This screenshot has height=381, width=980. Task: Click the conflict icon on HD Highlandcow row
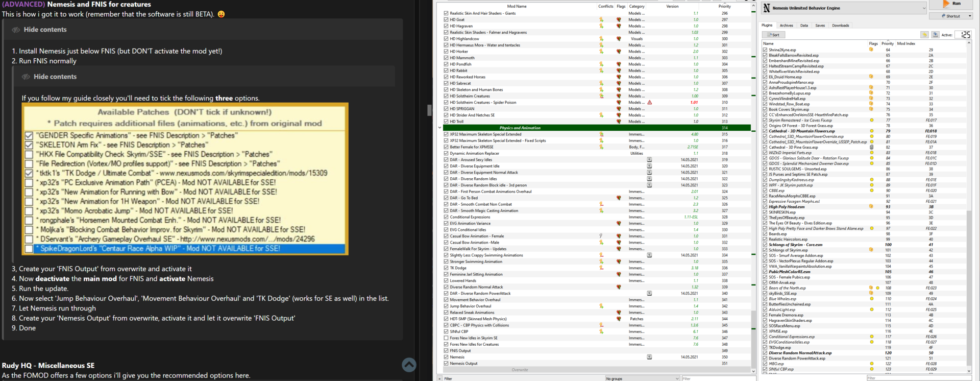coord(601,39)
